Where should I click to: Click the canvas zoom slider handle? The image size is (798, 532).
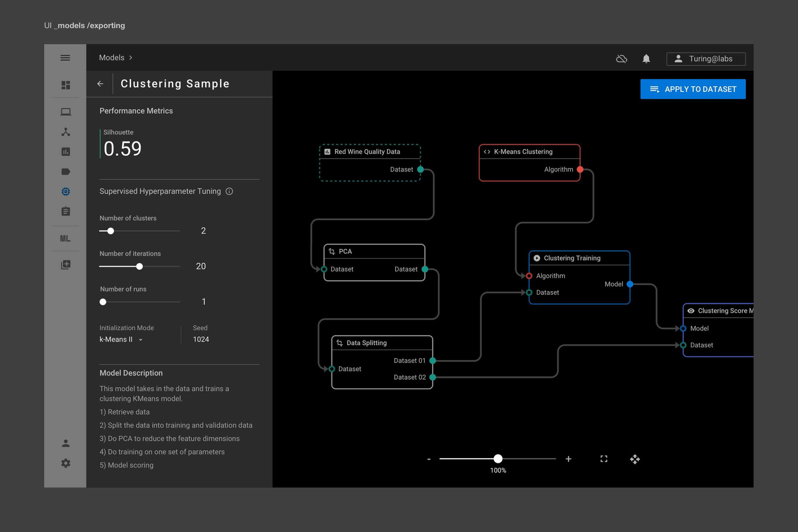click(498, 459)
